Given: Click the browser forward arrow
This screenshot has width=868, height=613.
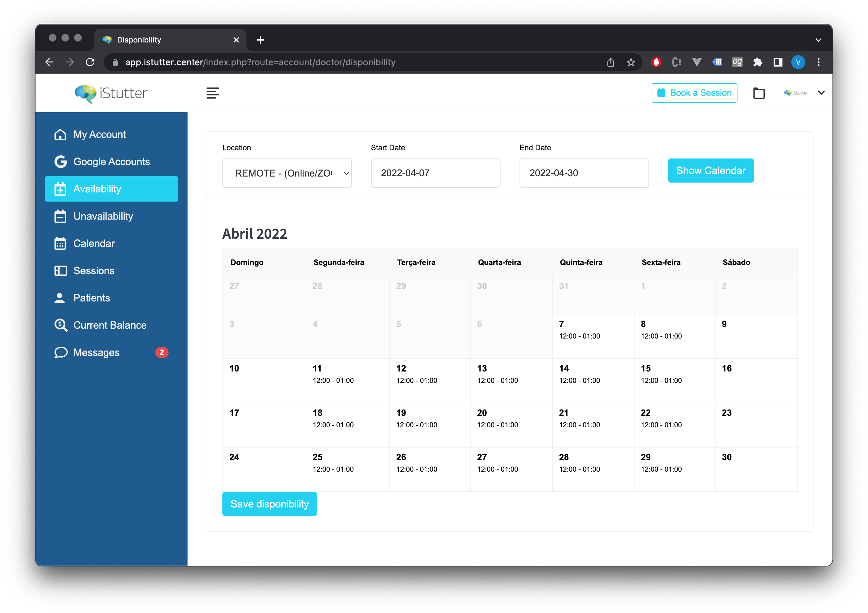Looking at the screenshot, I should click(x=70, y=62).
